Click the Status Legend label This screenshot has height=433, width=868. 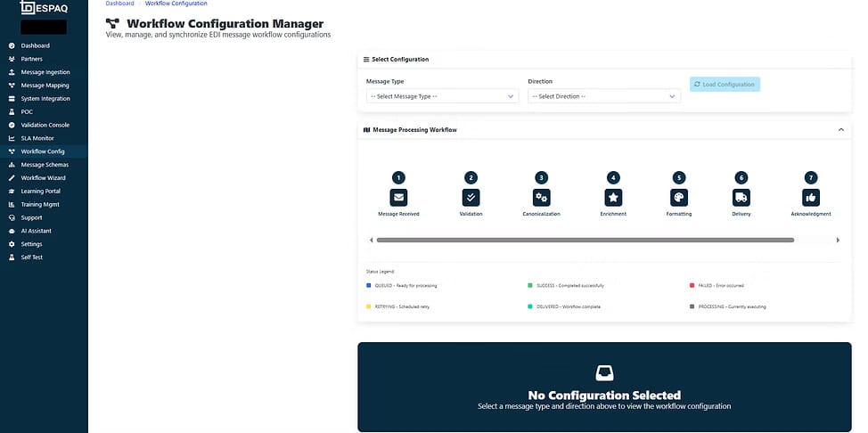380,272
